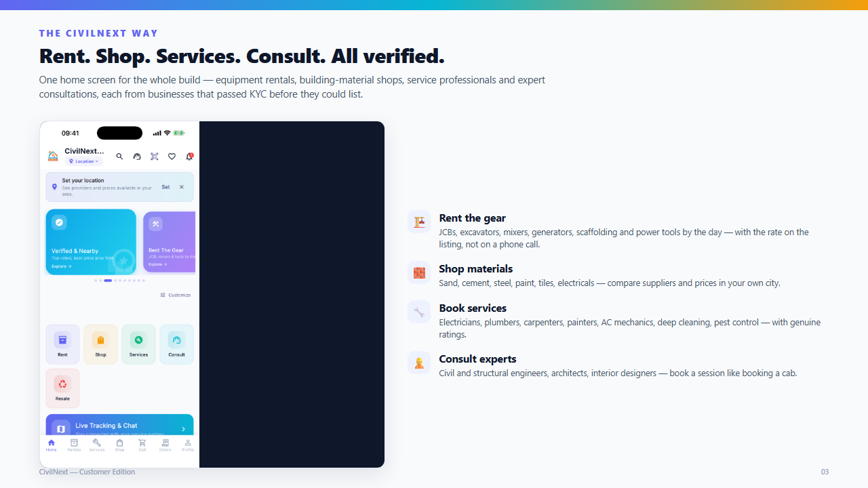Select the Shop category tile

[x=100, y=344]
